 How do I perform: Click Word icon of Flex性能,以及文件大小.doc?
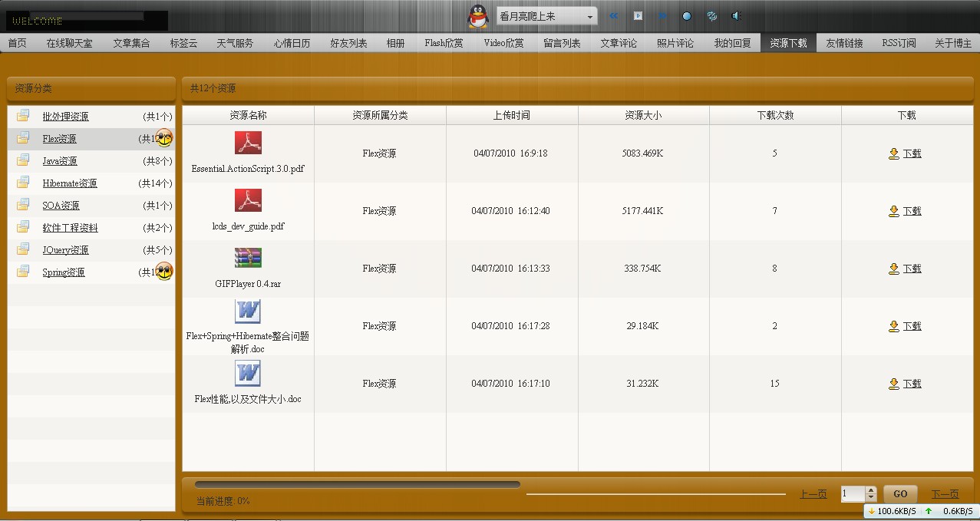tap(248, 374)
